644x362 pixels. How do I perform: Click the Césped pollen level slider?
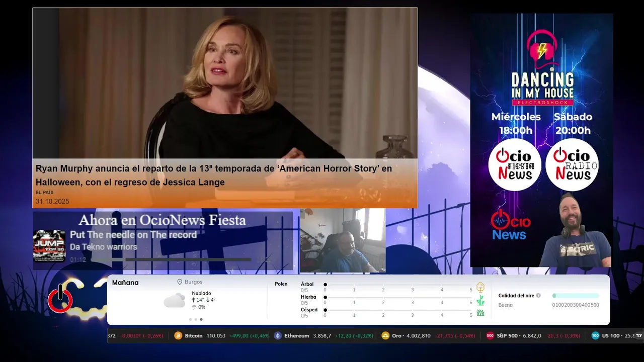pyautogui.click(x=398, y=310)
